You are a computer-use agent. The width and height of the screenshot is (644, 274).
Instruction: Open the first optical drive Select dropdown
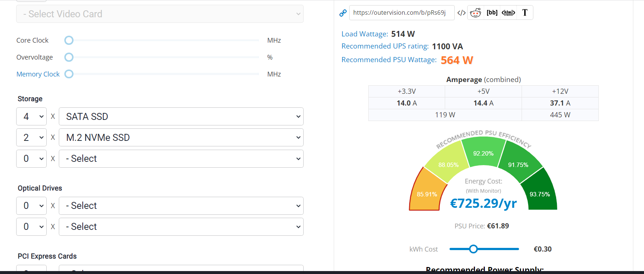pyautogui.click(x=181, y=206)
